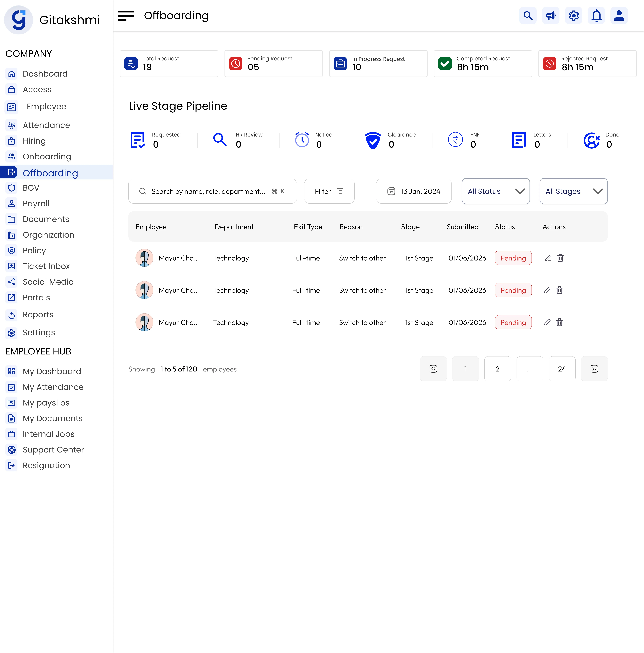Click the Employee column header
The image size is (644, 653).
[151, 227]
